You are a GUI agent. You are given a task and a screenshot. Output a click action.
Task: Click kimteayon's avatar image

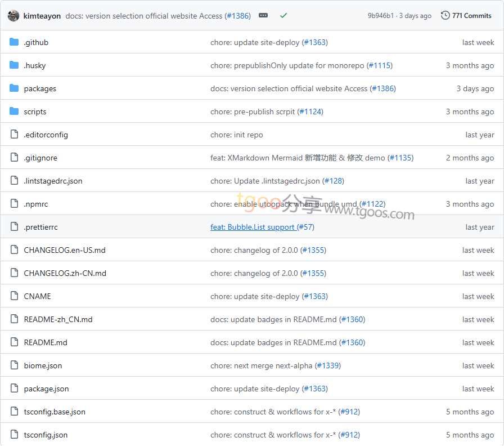pyautogui.click(x=13, y=16)
